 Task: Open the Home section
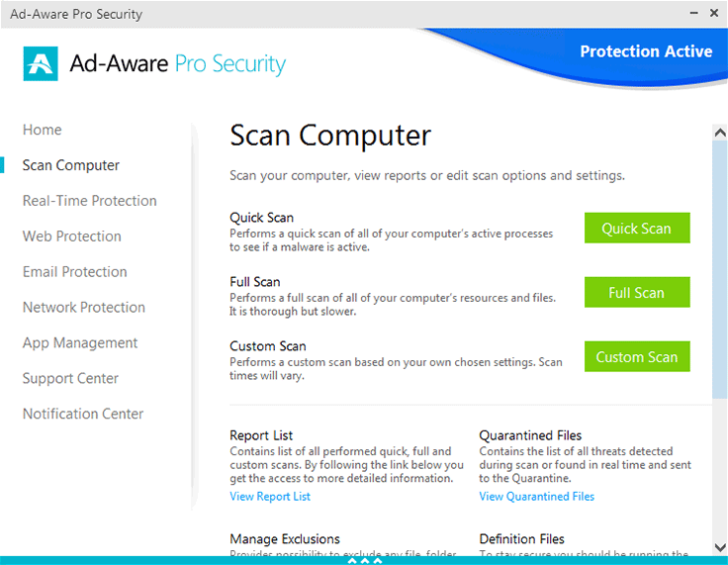point(43,130)
